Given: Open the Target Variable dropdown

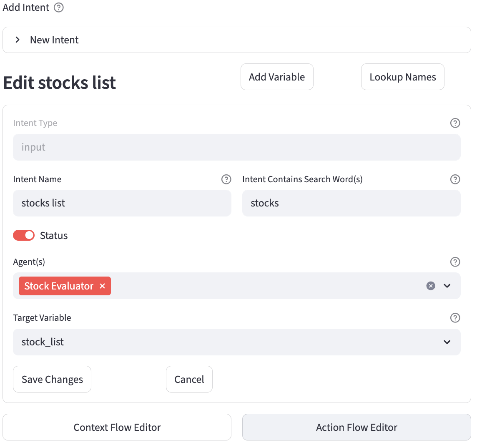Looking at the screenshot, I should 447,342.
